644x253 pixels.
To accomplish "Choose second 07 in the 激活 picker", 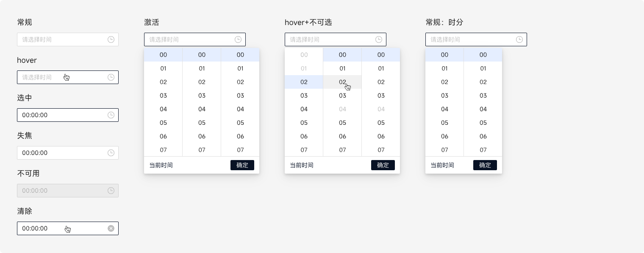I will [x=240, y=150].
